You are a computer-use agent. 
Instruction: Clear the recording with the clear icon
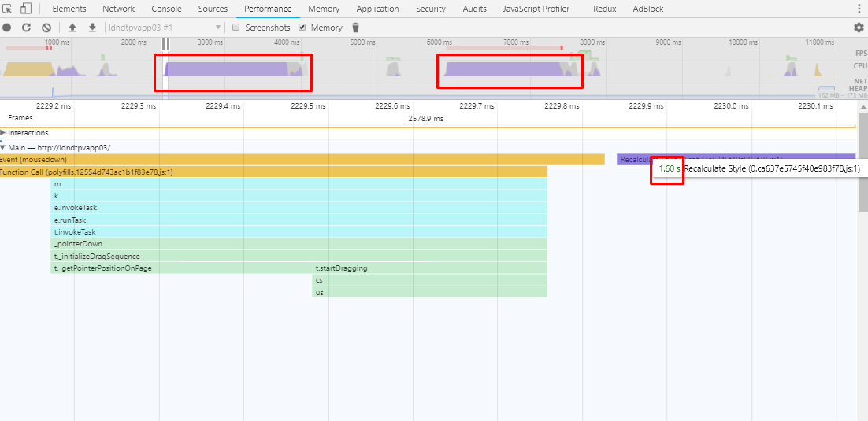(x=46, y=28)
